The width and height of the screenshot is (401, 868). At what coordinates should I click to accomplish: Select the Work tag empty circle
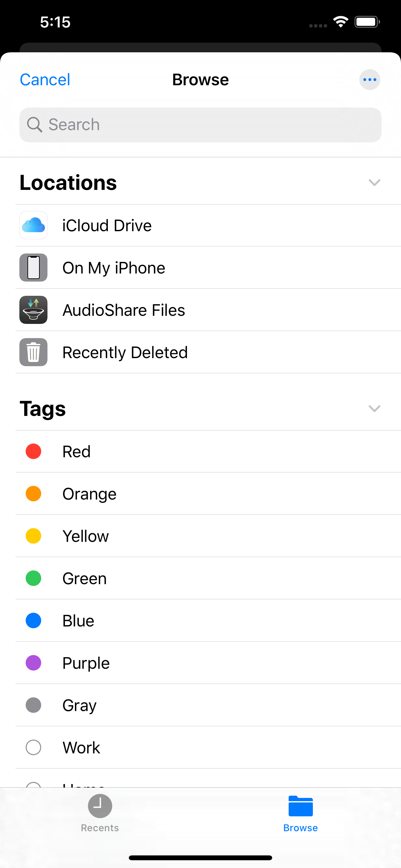tap(33, 747)
